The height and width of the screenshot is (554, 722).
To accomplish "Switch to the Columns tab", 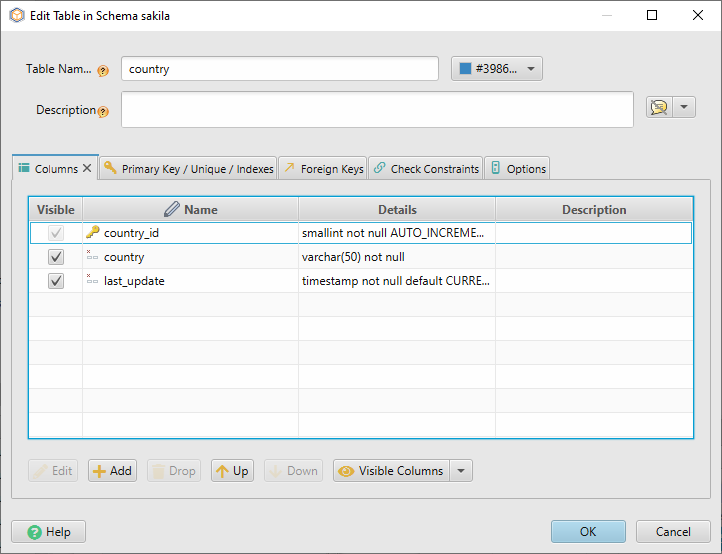I will point(55,169).
